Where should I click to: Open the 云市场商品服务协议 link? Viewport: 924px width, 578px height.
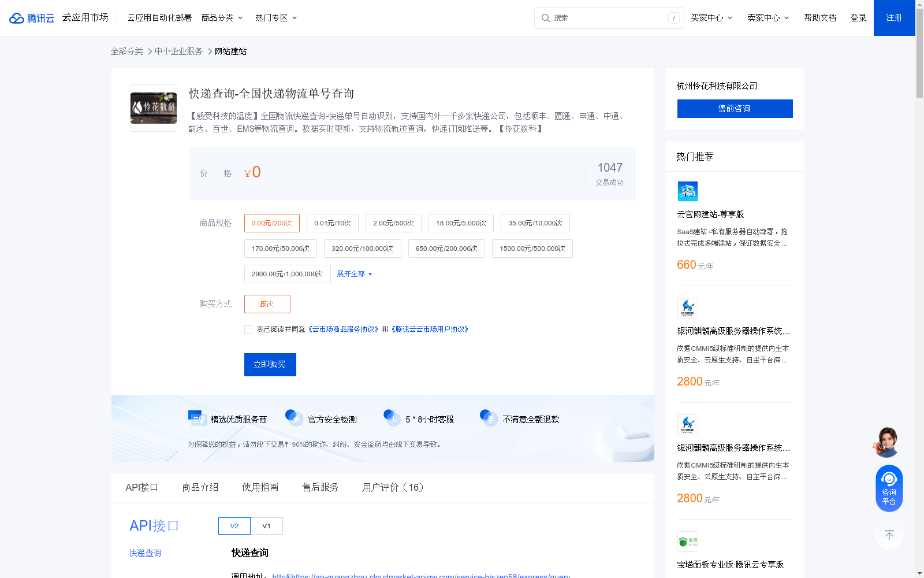click(343, 329)
